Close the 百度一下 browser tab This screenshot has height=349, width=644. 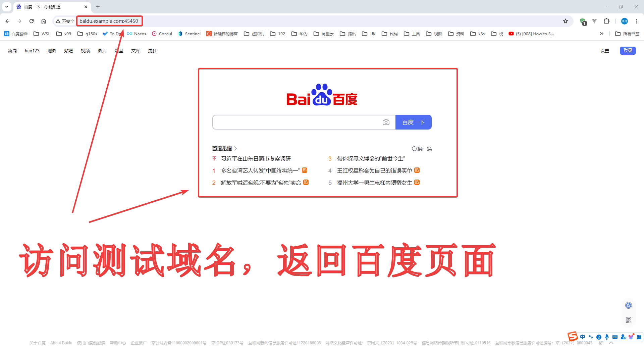coord(86,7)
